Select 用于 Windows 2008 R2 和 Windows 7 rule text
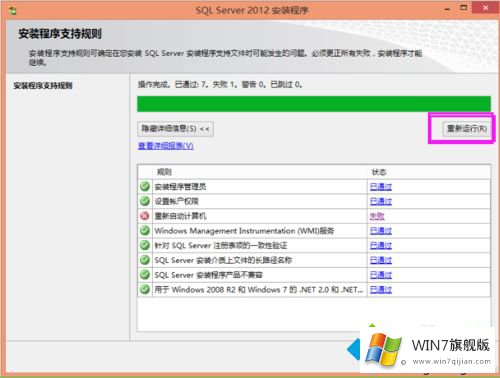Image resolution: width=500 pixels, height=378 pixels. coord(259,289)
